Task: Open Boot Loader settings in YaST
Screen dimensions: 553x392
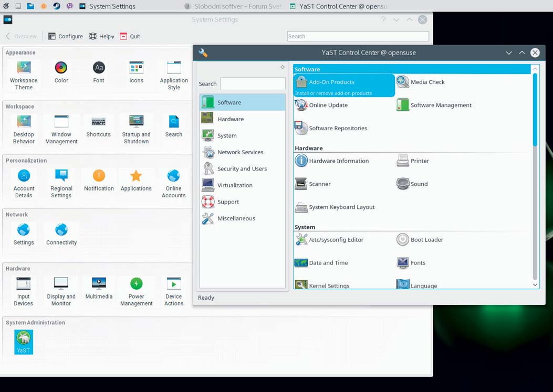Action: [420, 240]
